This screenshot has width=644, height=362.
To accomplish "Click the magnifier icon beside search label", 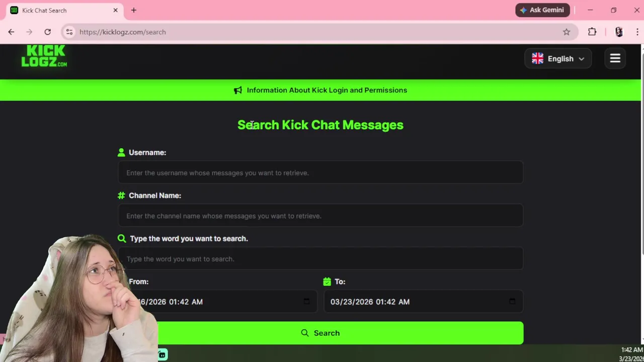I will [122, 238].
